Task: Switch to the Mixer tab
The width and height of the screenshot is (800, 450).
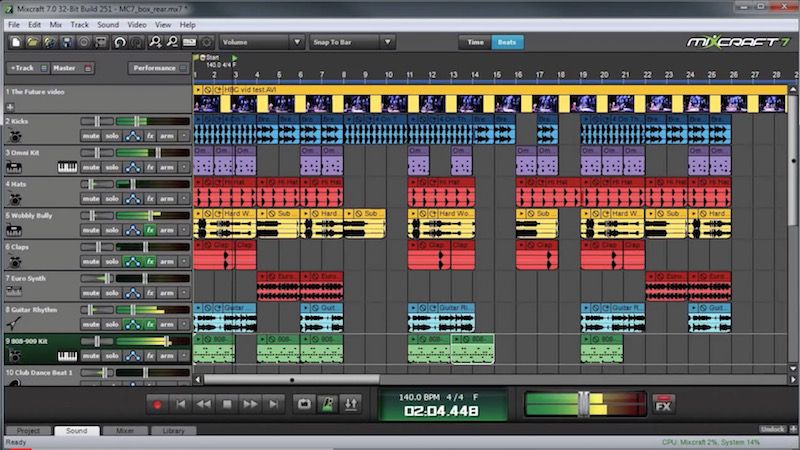Action: pyautogui.click(x=125, y=431)
